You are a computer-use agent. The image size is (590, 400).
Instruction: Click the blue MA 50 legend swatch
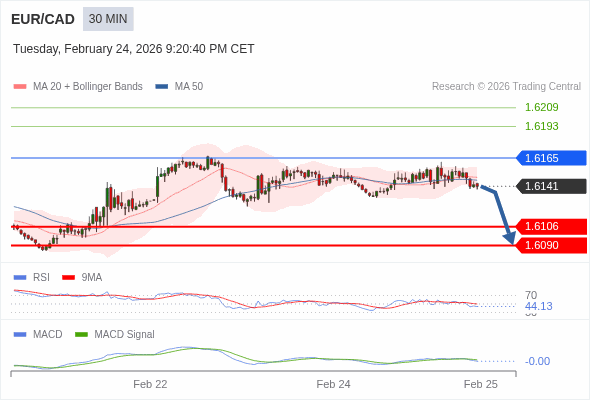pyautogui.click(x=162, y=87)
